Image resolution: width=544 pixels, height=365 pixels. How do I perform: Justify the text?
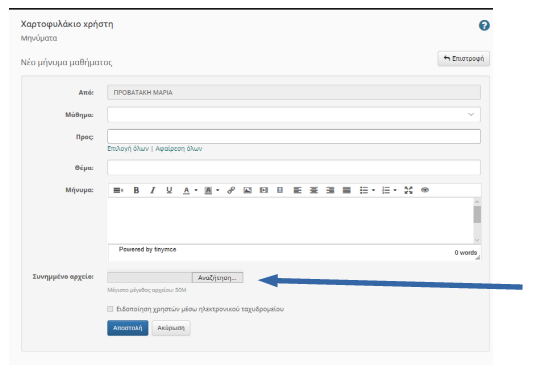tap(346, 190)
